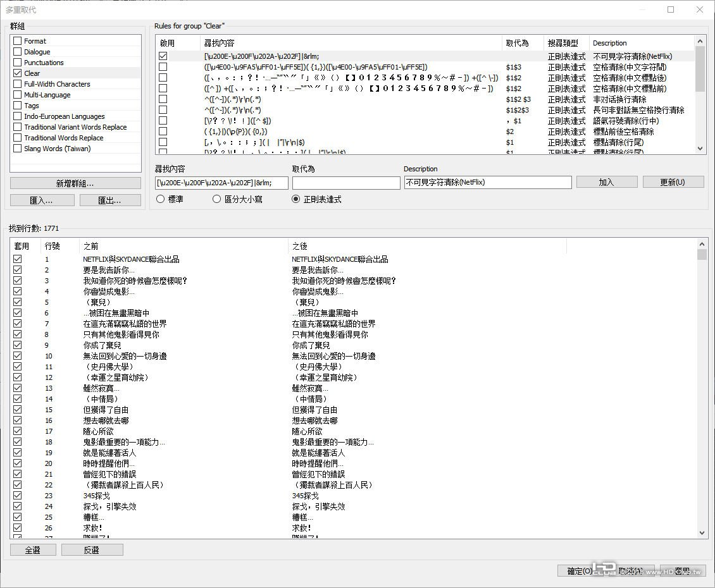This screenshot has width=715, height=588.
Task: Click the 全選 select-all button
Action: tap(33, 549)
